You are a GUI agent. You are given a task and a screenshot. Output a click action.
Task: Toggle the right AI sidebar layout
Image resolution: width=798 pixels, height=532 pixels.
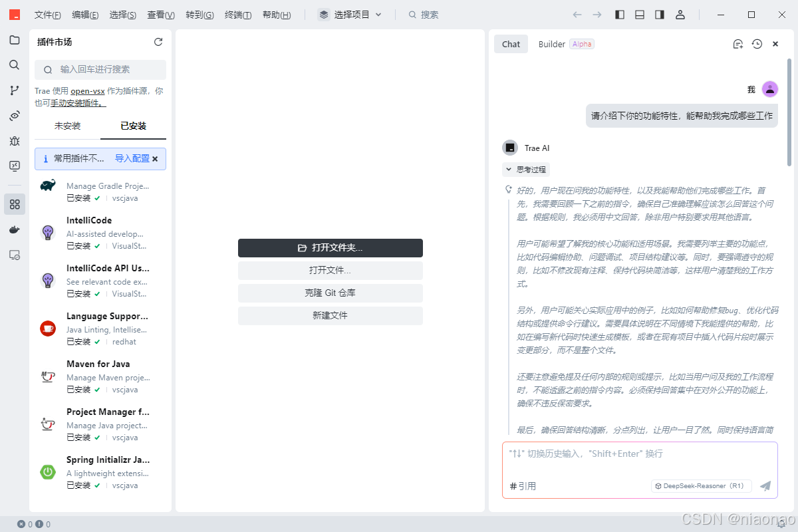(x=660, y=15)
